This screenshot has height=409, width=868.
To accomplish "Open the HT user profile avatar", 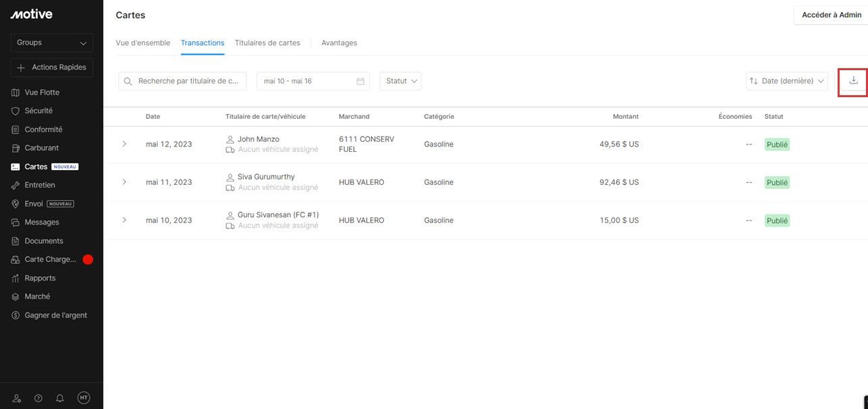I will coord(84,398).
